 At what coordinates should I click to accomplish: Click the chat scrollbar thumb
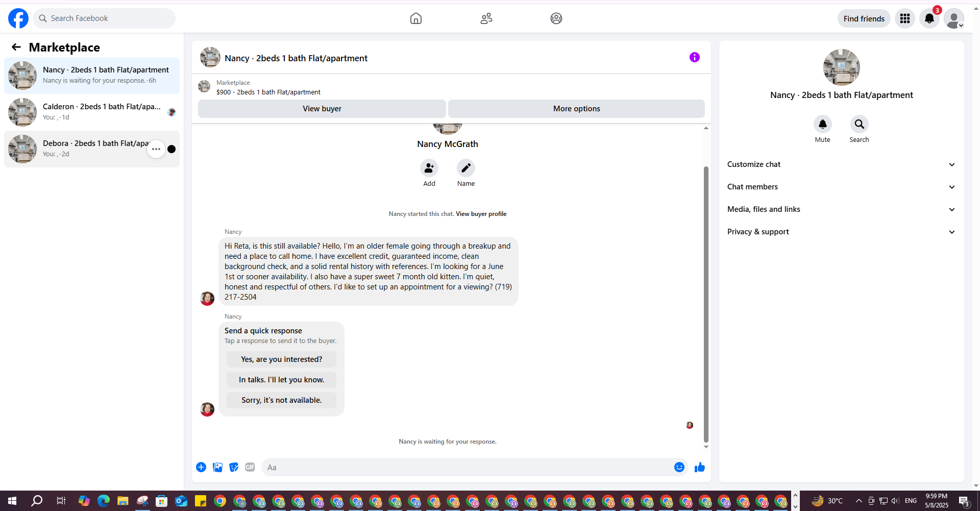pyautogui.click(x=706, y=304)
